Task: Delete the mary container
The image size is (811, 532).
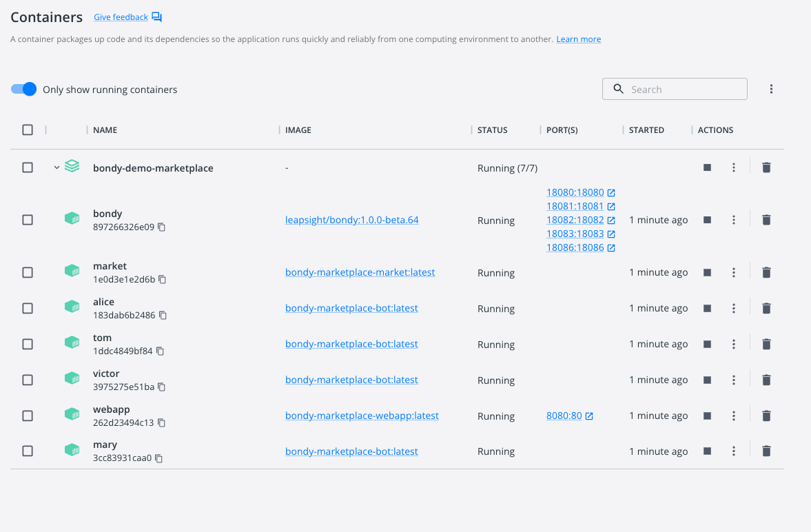Action: click(x=766, y=451)
